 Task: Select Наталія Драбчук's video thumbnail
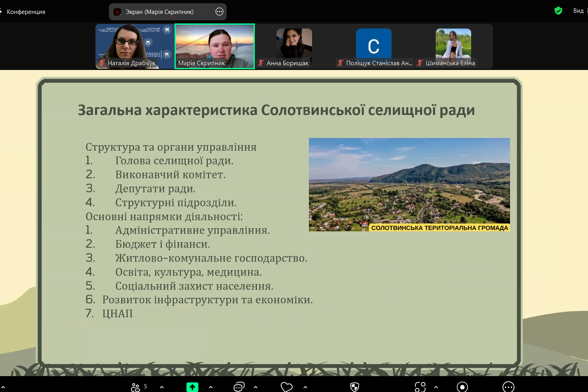coord(135,46)
